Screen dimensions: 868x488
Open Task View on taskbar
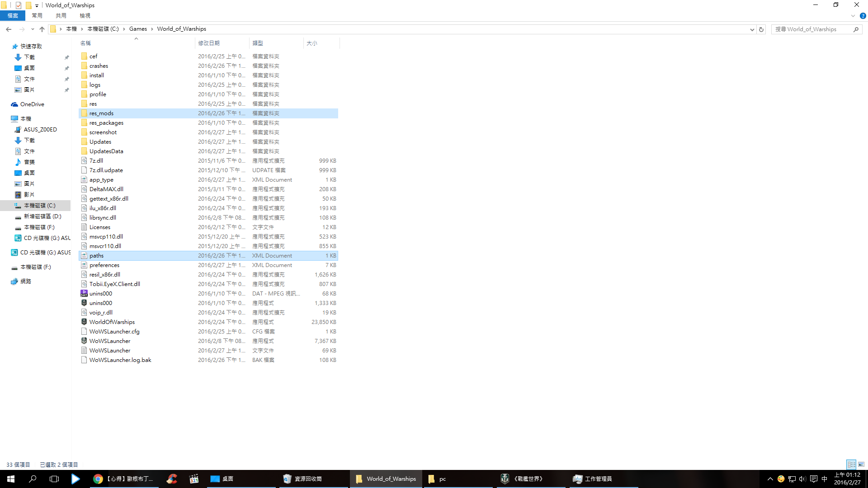click(x=54, y=479)
